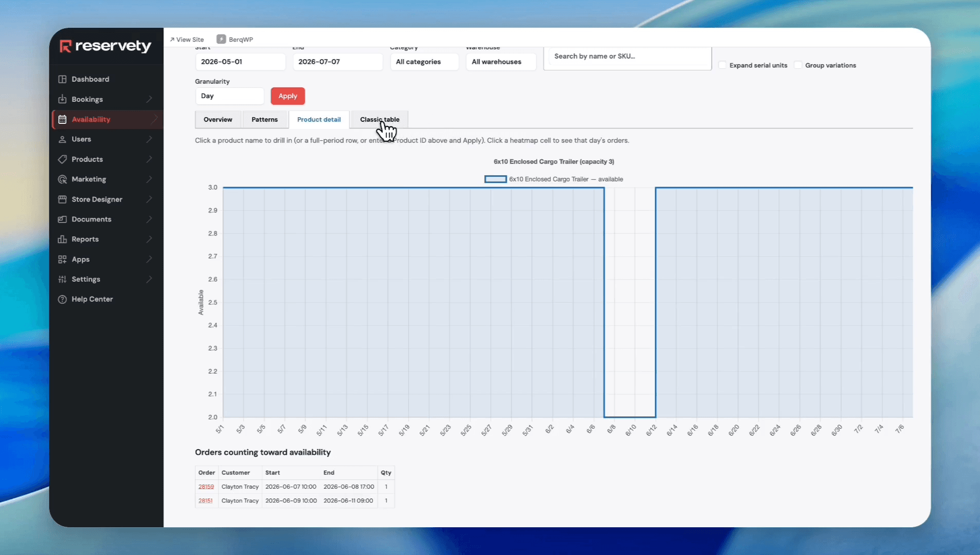Click the View Site arrow icon
This screenshot has width=980, height=555.
[x=172, y=40]
